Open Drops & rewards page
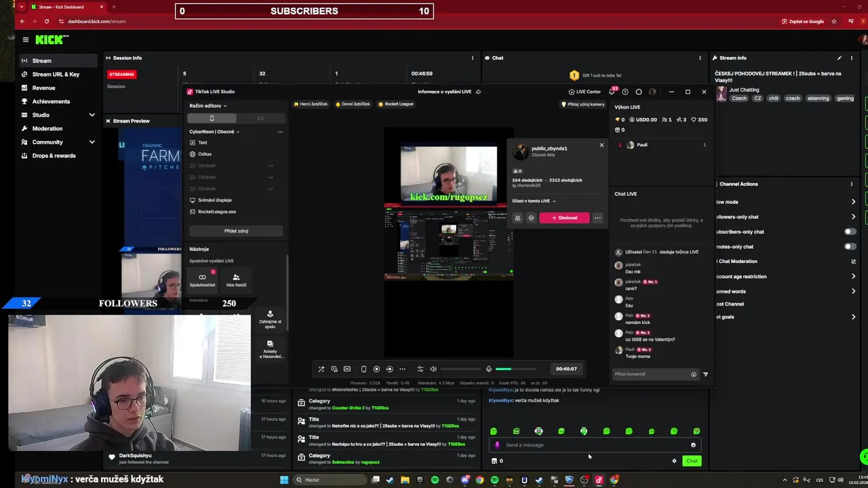The image size is (868, 488). 54,156
